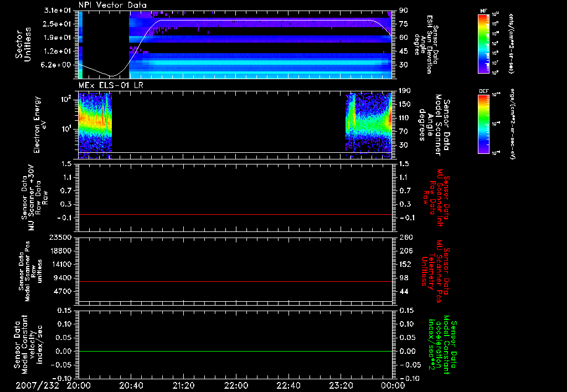The width and height of the screenshot is (567, 392).
Task: Click the 2.5e+01 sector tick label
Action: (58, 24)
